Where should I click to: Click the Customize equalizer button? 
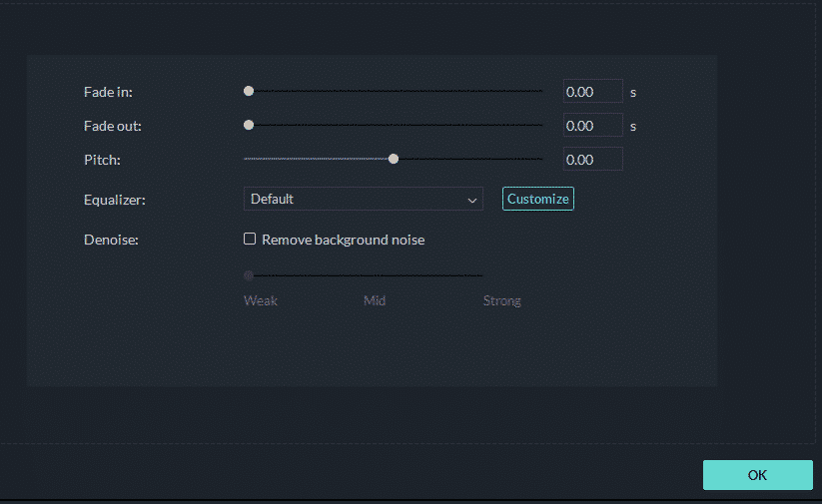[x=538, y=199]
